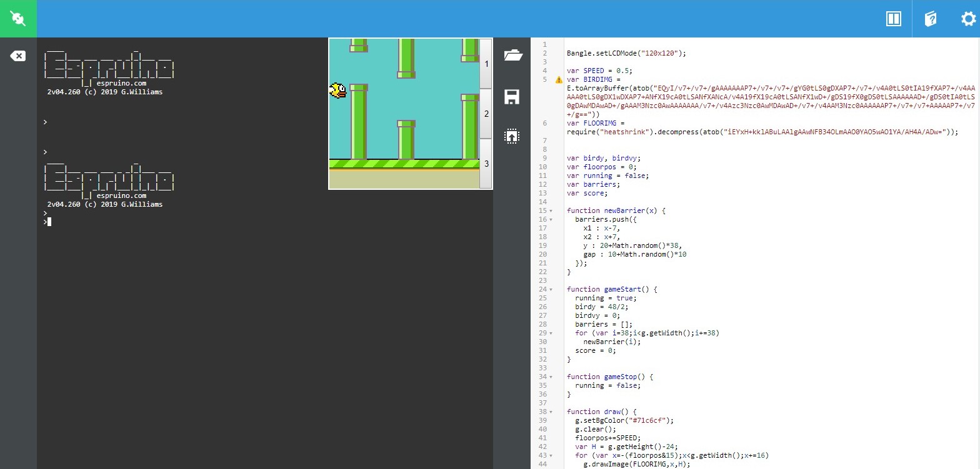Click 'var FLOORIMG =' in the editor
The width and height of the screenshot is (980, 469).
click(596, 123)
